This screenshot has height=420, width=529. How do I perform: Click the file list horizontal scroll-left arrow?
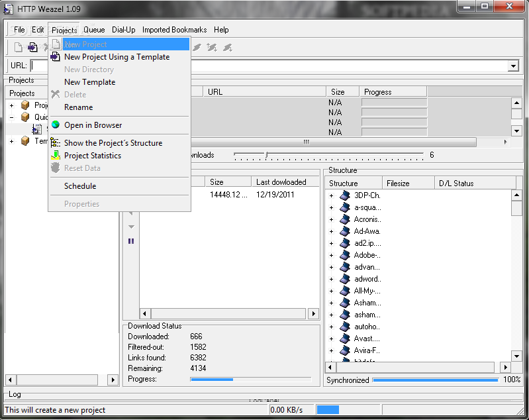(145, 313)
